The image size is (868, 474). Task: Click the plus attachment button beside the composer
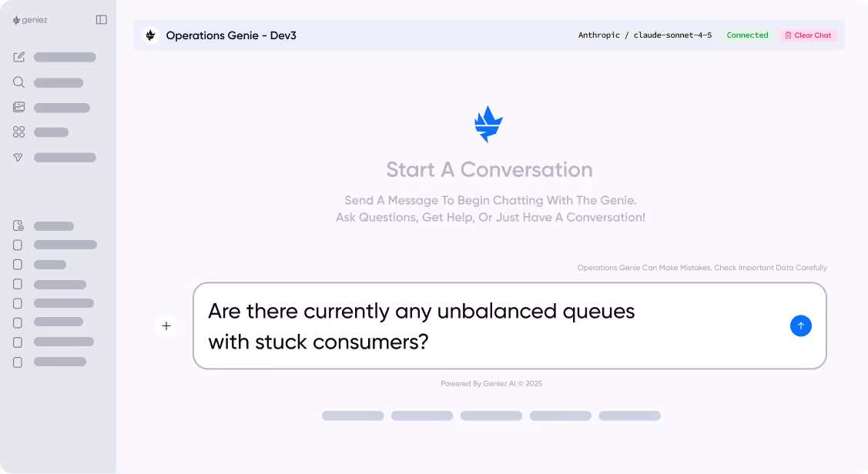[x=166, y=325]
